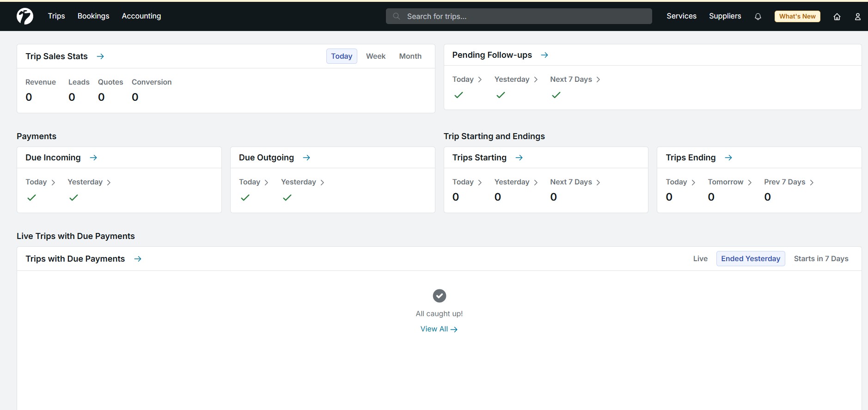
Task: Open the Accounting menu
Action: pyautogui.click(x=141, y=16)
